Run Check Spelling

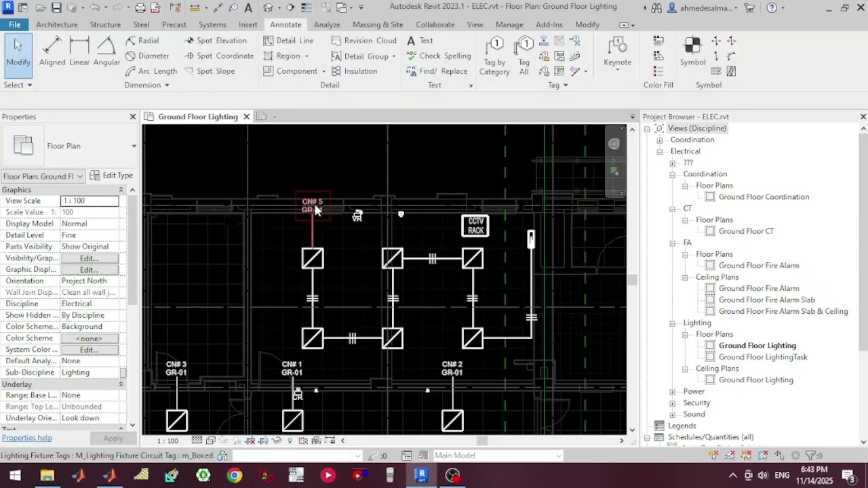[x=438, y=56]
